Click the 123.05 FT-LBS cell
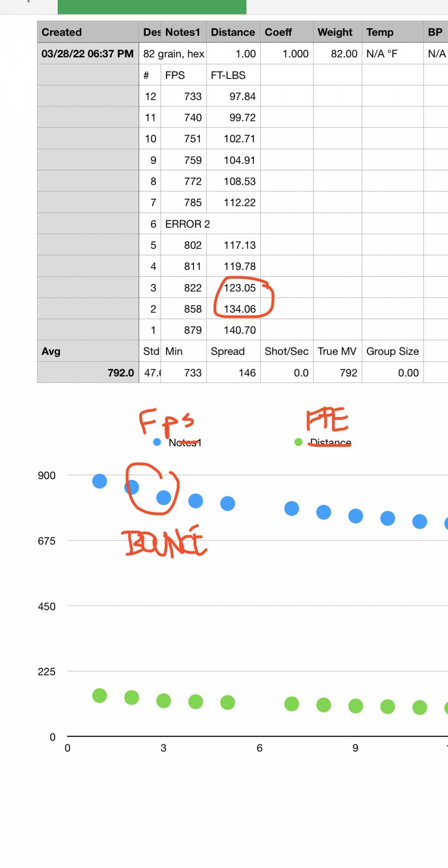This screenshot has width=448, height=868. [x=233, y=288]
